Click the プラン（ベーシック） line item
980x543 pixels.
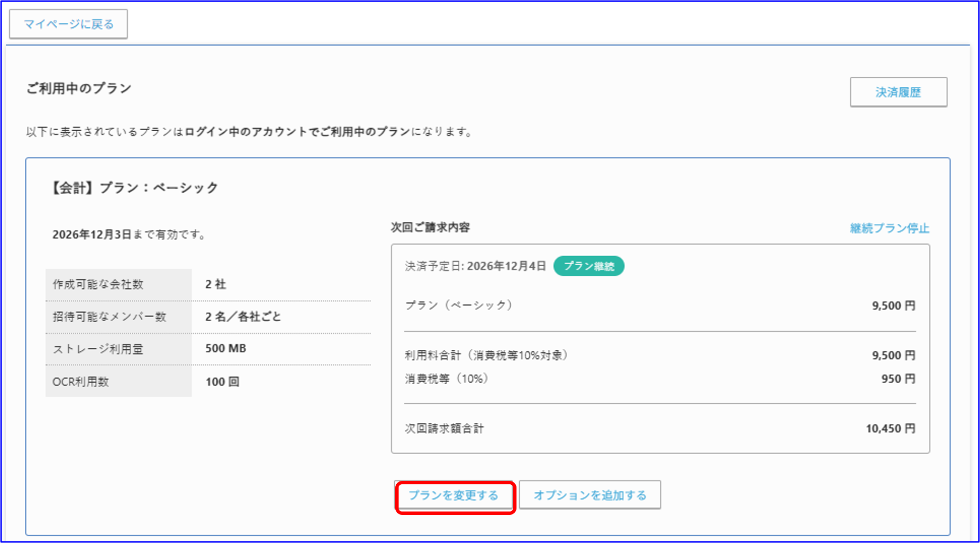click(x=459, y=305)
